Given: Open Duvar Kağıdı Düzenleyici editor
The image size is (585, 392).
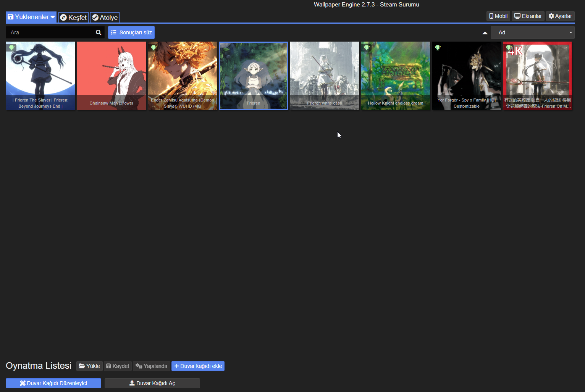Looking at the screenshot, I should click(53, 383).
